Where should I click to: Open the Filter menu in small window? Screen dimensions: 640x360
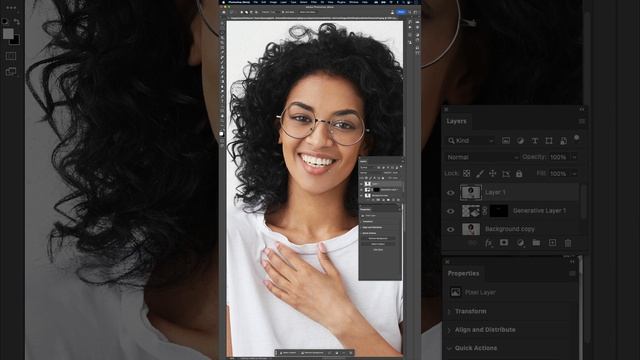313,2
